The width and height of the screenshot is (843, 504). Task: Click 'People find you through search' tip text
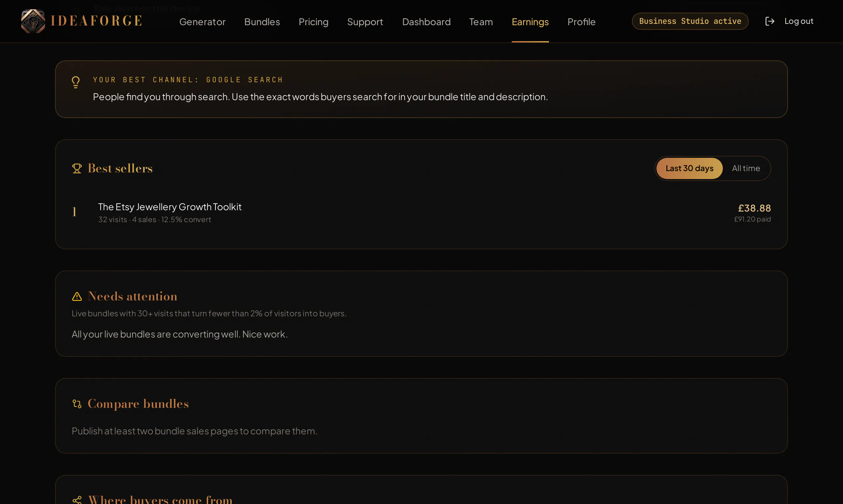pos(320,97)
